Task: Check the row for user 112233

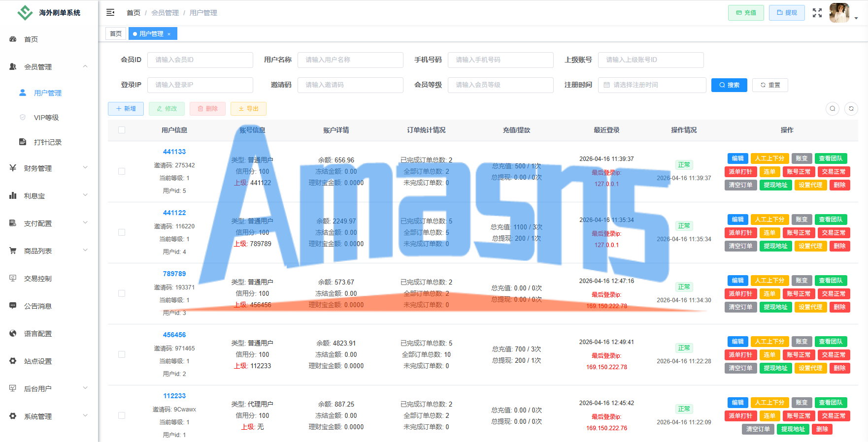Action: pyautogui.click(x=122, y=415)
